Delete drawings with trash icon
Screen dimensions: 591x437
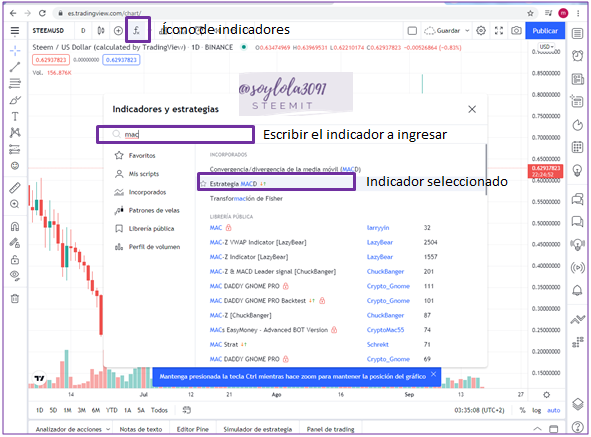[x=15, y=299]
